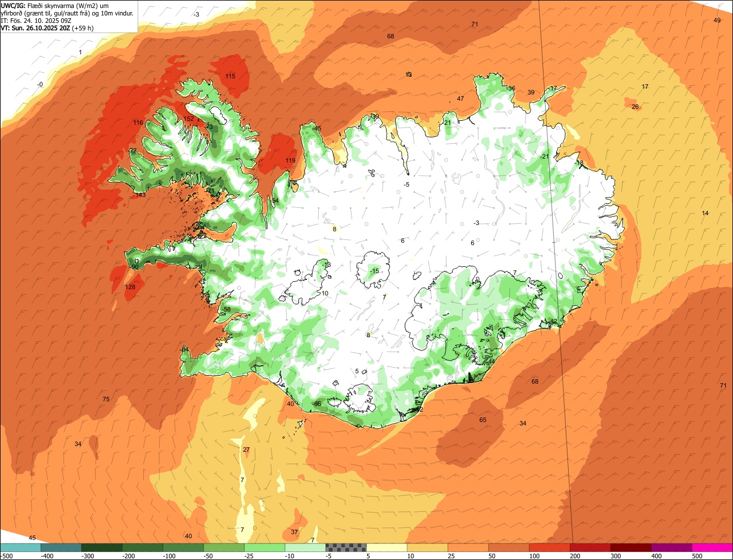
Task: Click the flux value '47' off the north coast
Action: tap(460, 98)
